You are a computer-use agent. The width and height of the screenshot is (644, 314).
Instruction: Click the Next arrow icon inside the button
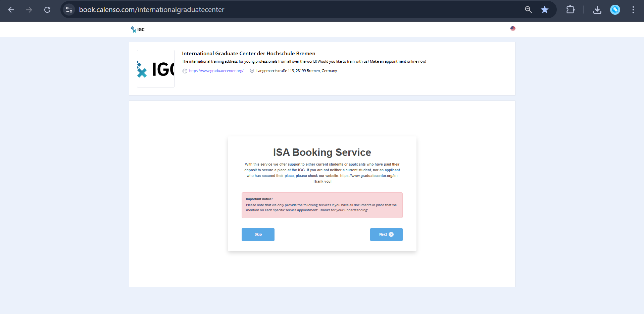click(391, 234)
